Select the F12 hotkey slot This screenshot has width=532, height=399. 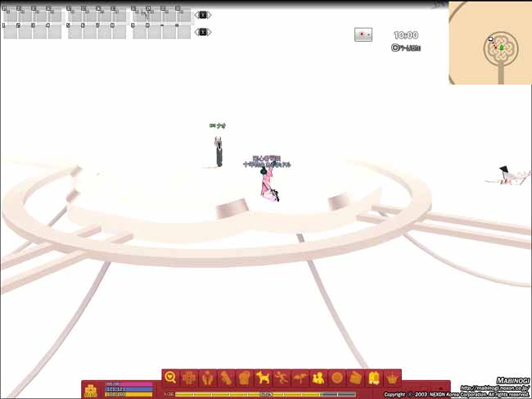point(183,16)
